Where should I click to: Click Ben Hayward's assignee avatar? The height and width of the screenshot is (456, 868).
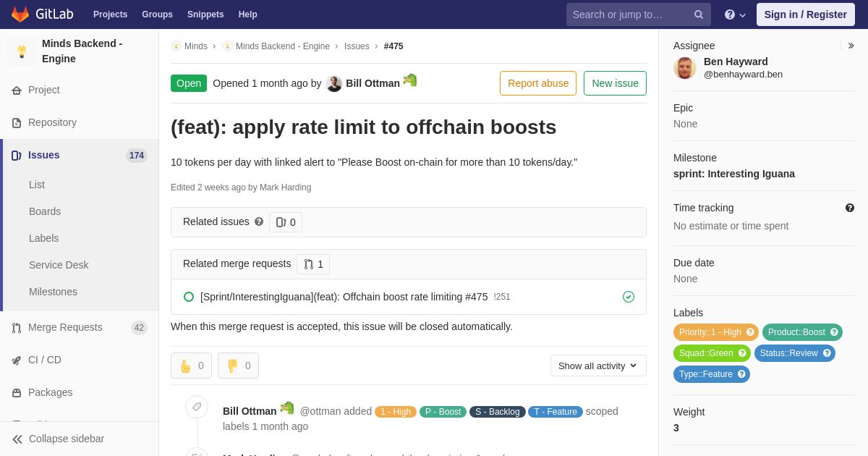[685, 68]
